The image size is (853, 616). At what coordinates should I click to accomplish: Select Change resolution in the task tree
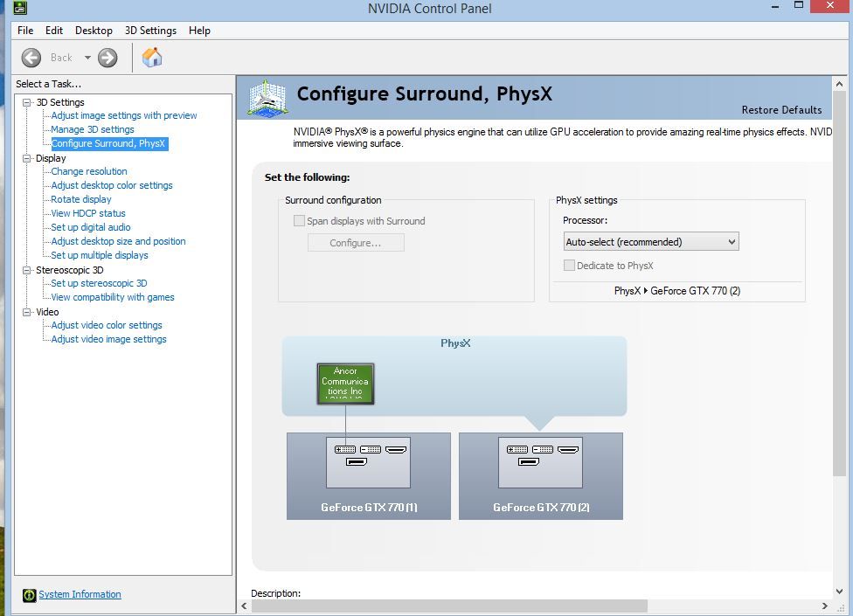point(89,171)
